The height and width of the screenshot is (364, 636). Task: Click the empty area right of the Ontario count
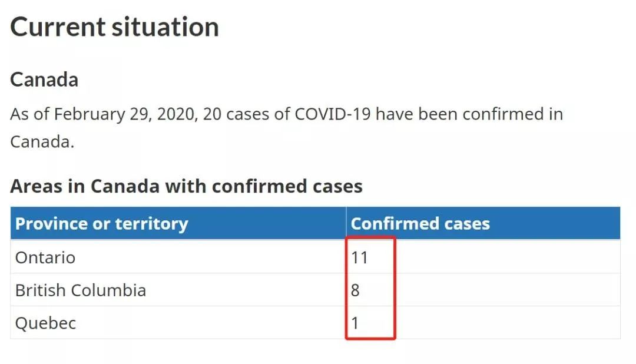507,257
